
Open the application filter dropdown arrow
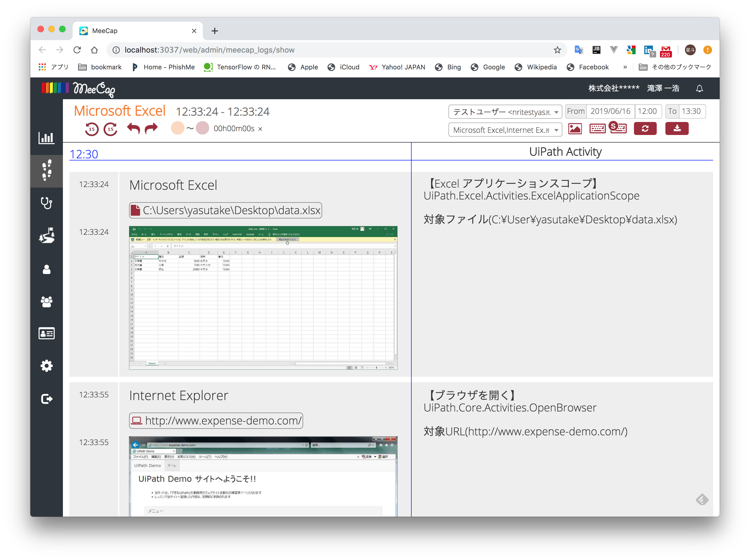click(556, 130)
